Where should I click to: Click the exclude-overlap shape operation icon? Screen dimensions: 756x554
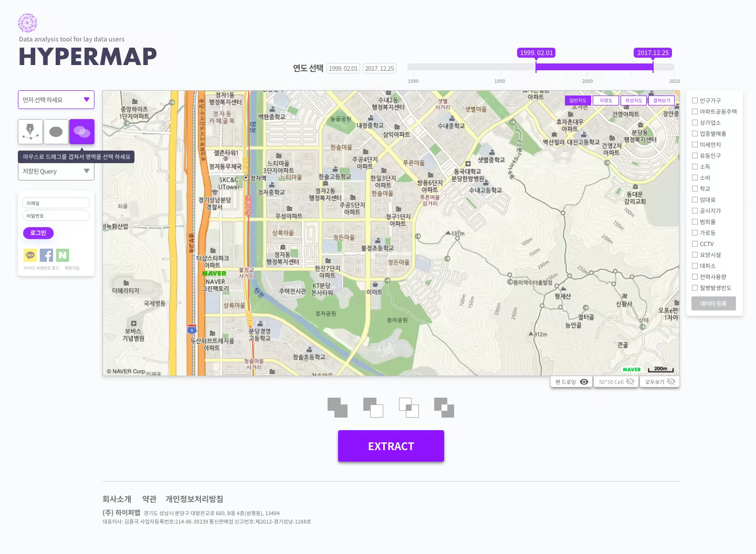444,407
